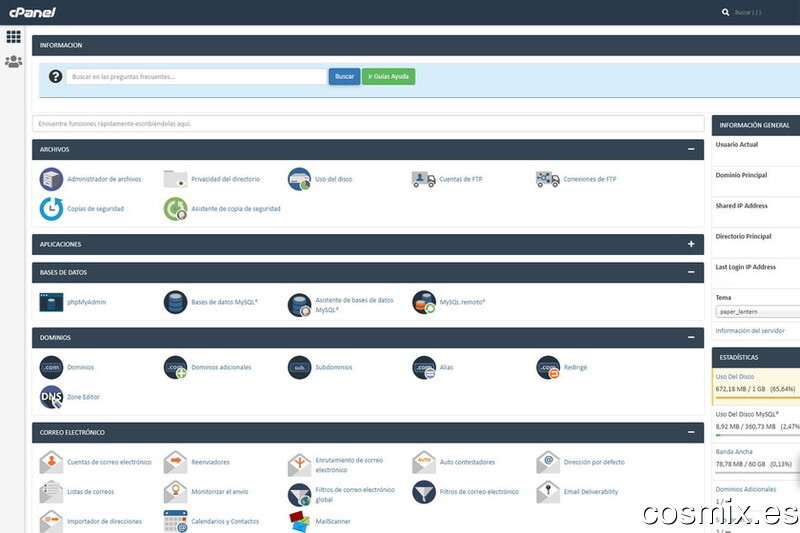Image resolution: width=800 pixels, height=533 pixels.
Task: Open the MySQL remoto icon
Action: (x=423, y=302)
